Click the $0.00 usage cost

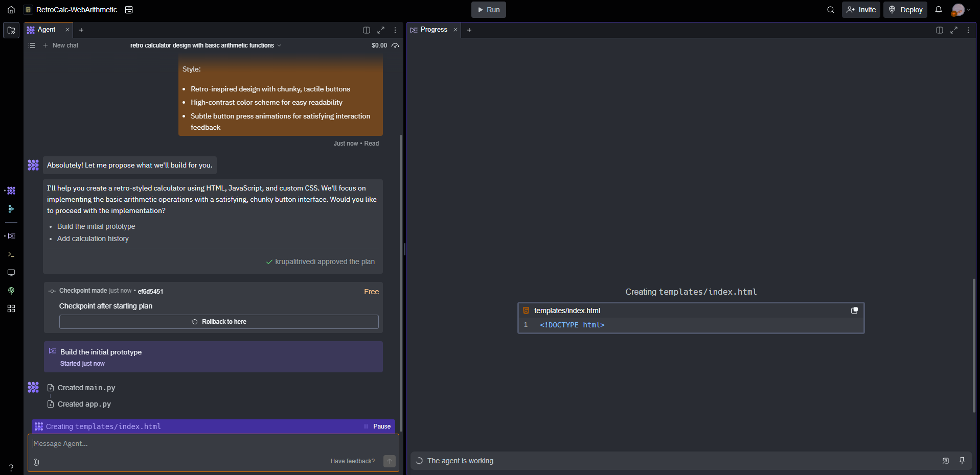pyautogui.click(x=379, y=45)
